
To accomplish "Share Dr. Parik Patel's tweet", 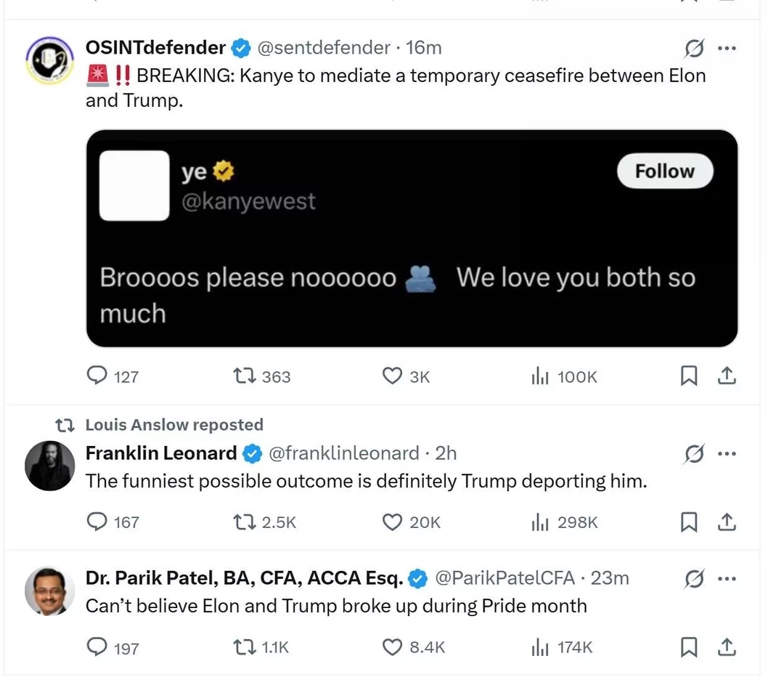I will 727,647.
